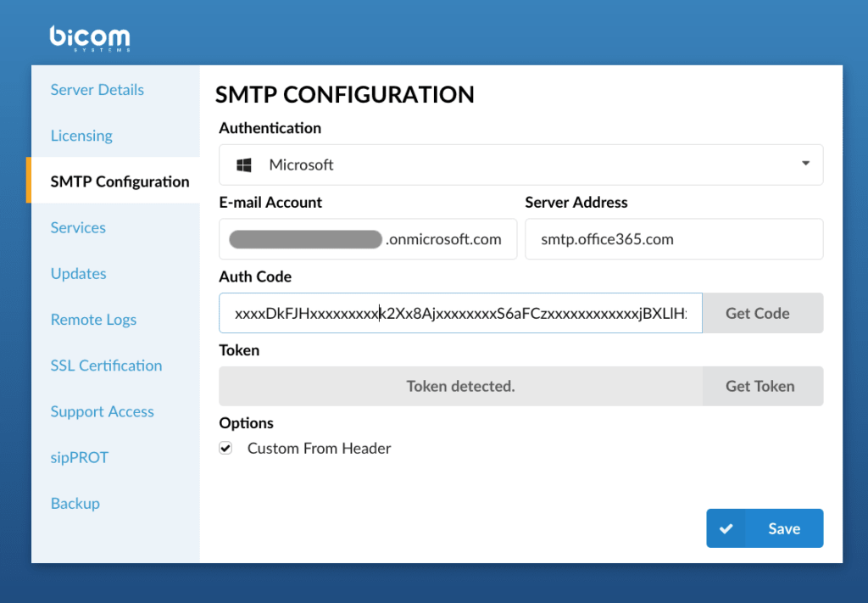Screen dimensions: 868x603
Task: Open SSL Certification settings
Action: click(x=106, y=366)
